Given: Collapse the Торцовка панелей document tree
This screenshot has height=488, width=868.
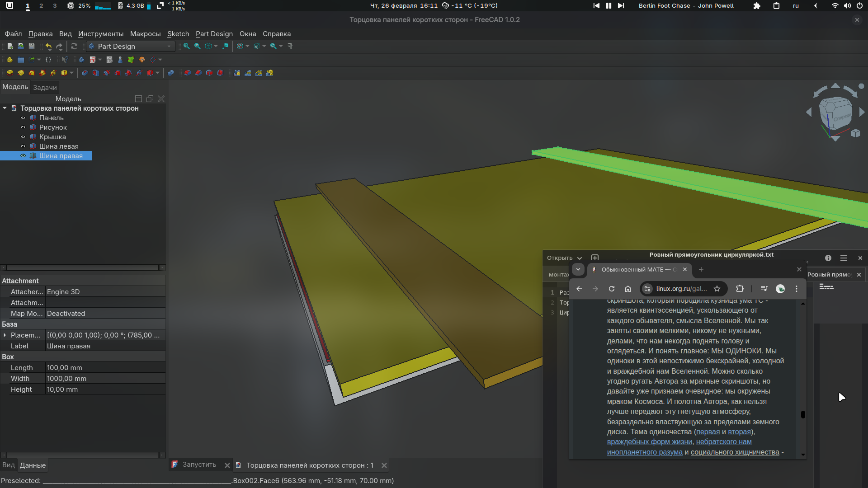Looking at the screenshot, I should tap(5, 108).
